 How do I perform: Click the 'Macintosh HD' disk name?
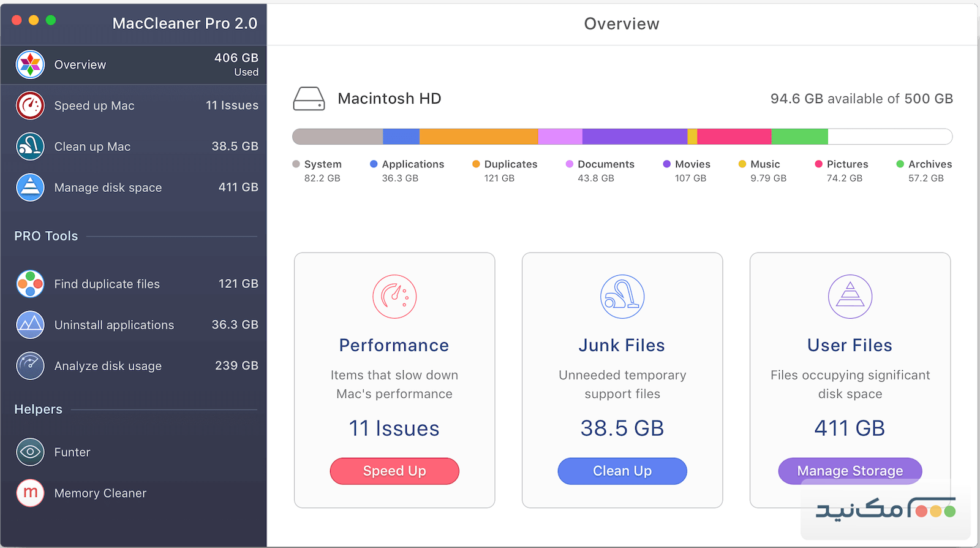click(x=390, y=99)
